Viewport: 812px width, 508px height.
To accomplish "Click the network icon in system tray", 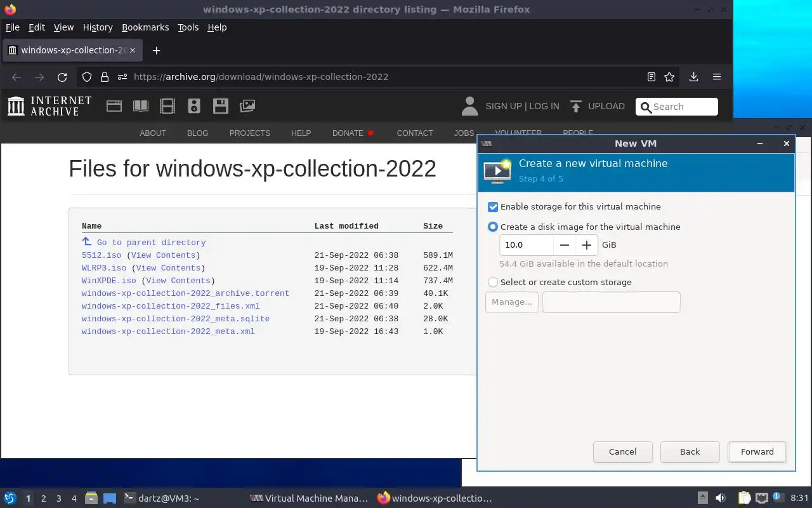I will (x=761, y=498).
